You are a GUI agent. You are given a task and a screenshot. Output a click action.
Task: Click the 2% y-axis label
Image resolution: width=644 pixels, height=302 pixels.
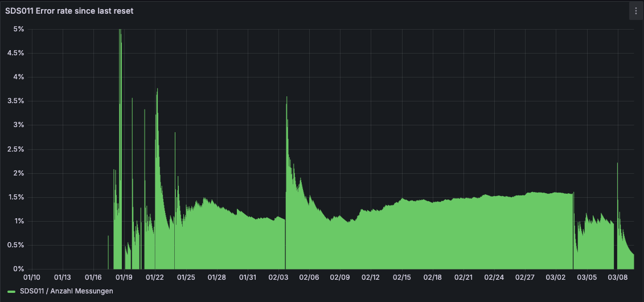[19, 173]
